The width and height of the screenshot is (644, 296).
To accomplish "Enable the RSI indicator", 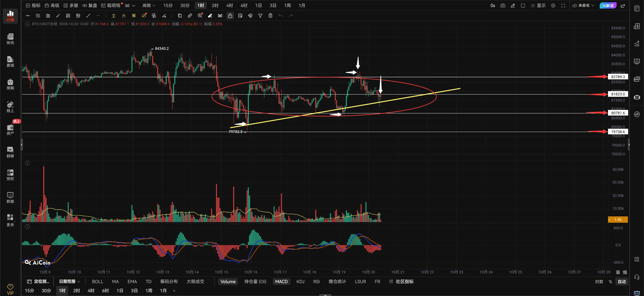I will tap(316, 281).
